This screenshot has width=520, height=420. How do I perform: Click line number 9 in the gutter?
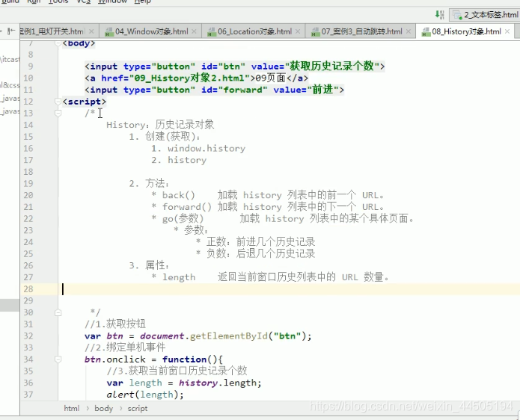coord(31,67)
